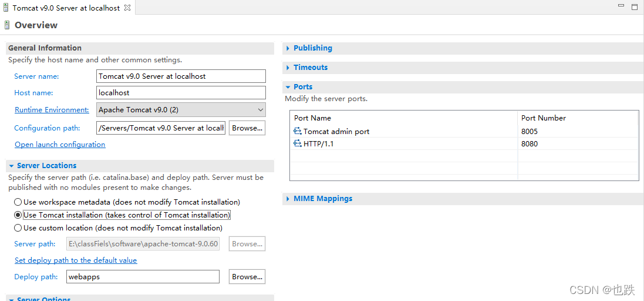Screen dimensions: 644x301
Task: Browse for Deploy path
Action: [247, 277]
